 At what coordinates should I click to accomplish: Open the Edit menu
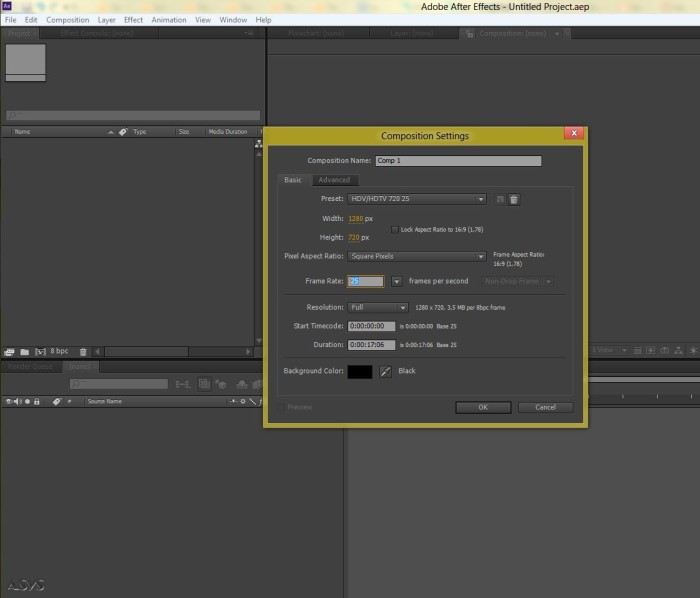point(31,20)
